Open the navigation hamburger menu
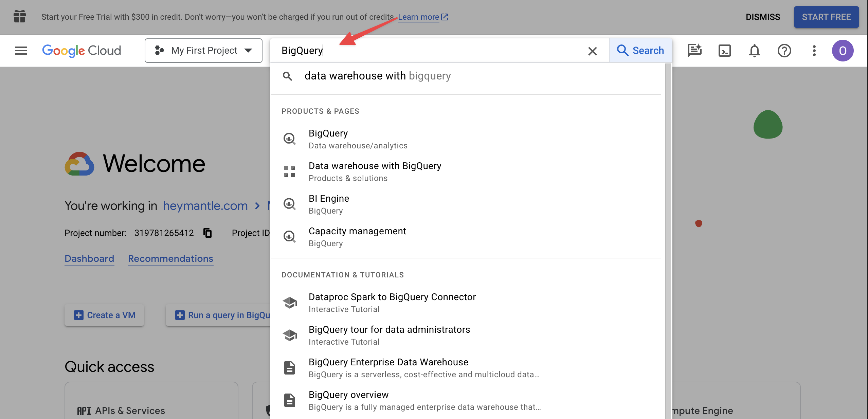Image resolution: width=868 pixels, height=419 pixels. click(21, 50)
